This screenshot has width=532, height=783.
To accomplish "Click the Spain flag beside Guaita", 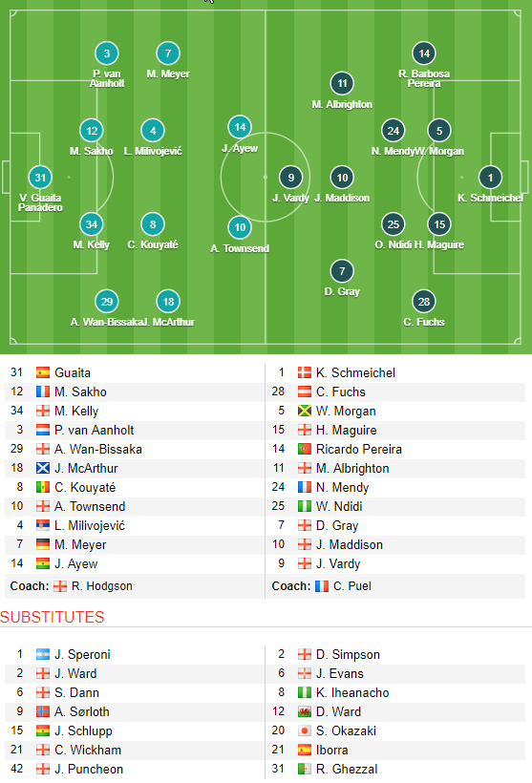I will click(43, 372).
